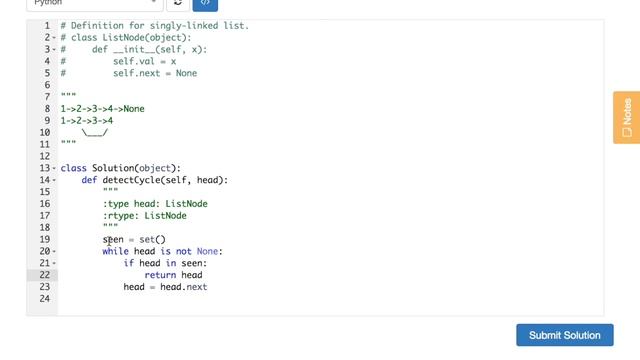Viewport: 640px width, 360px height.
Task: Click the '1->2->3->4' text on line 9
Action: point(87,121)
